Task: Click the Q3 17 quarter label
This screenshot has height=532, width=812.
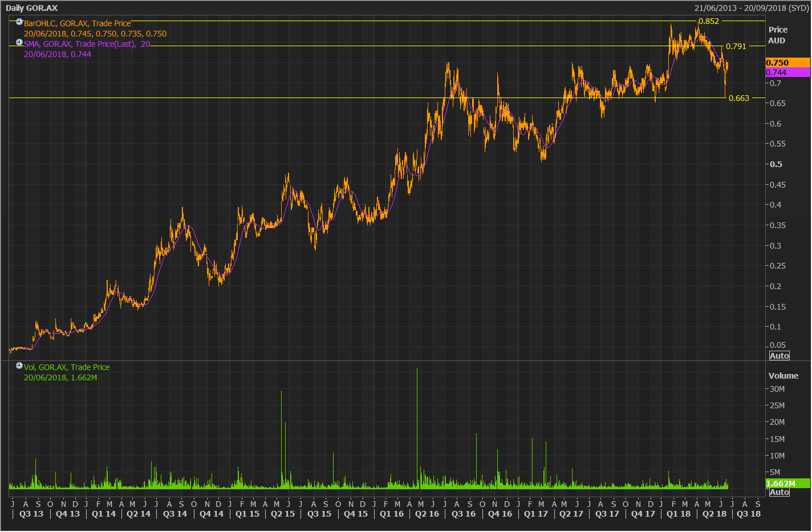Action: [607, 514]
